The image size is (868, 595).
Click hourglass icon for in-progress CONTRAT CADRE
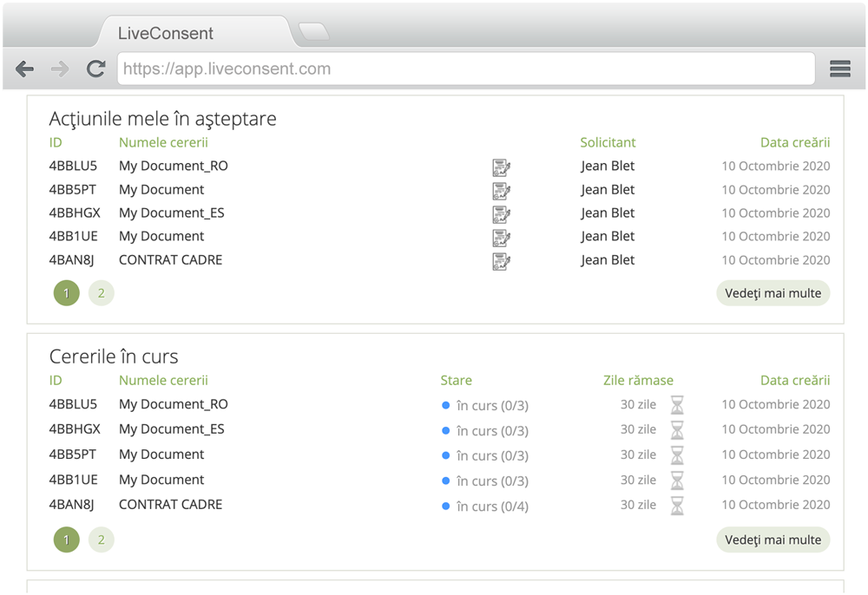[x=677, y=506]
